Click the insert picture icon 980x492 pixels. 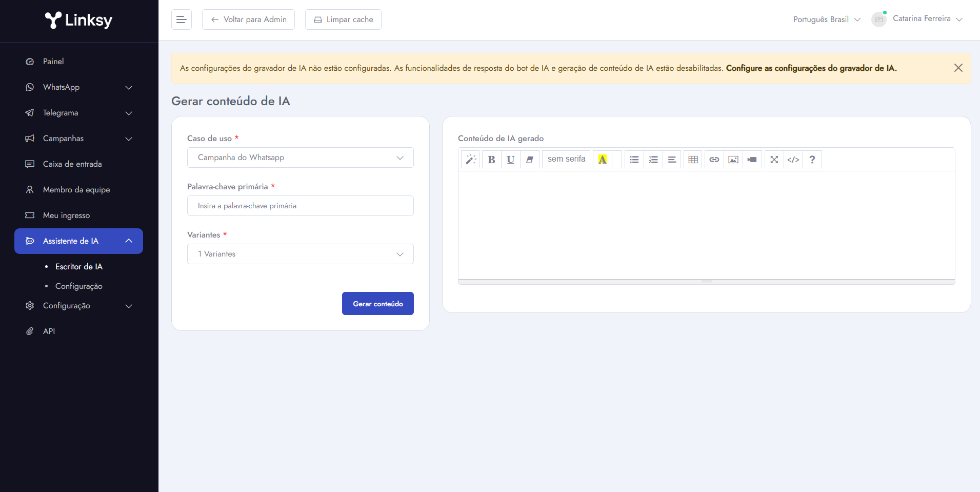tap(733, 160)
